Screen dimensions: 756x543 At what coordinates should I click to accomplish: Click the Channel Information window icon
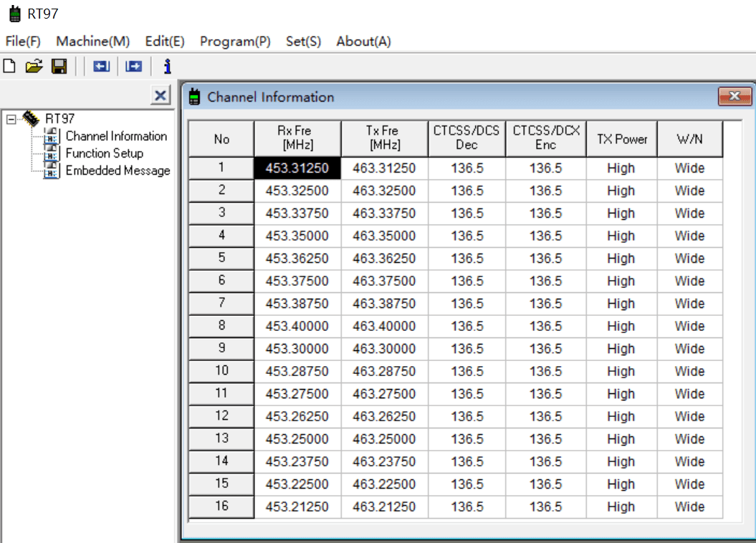pos(194,97)
